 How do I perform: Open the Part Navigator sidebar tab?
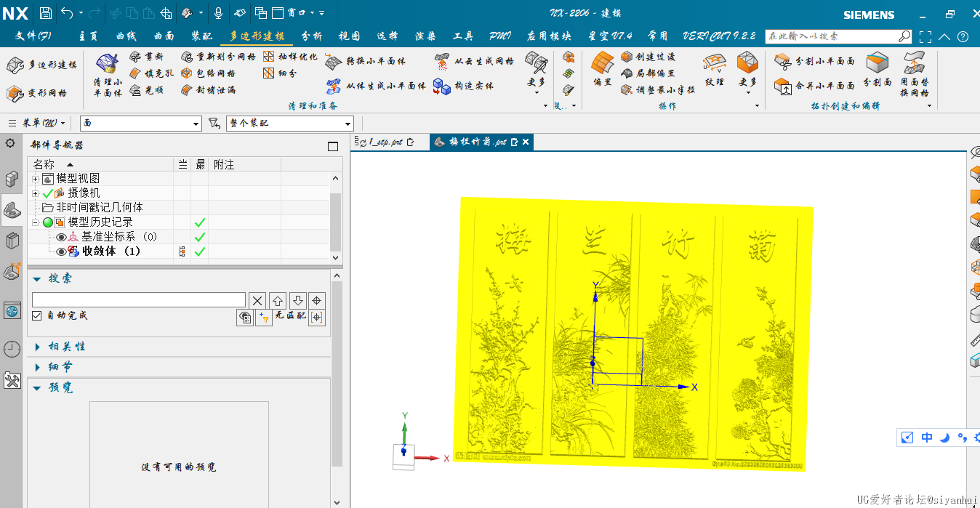point(12,210)
